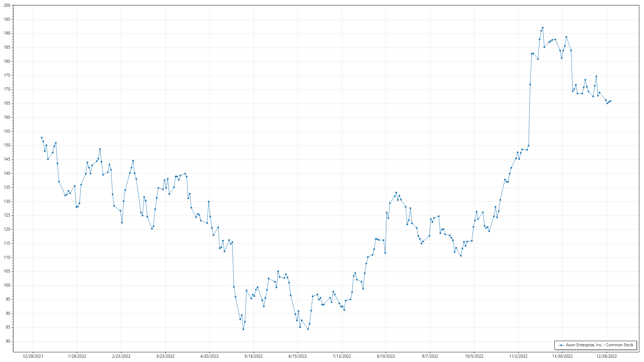644x362 pixels.
Task: Select the 80 y-axis label
Action: [8, 342]
